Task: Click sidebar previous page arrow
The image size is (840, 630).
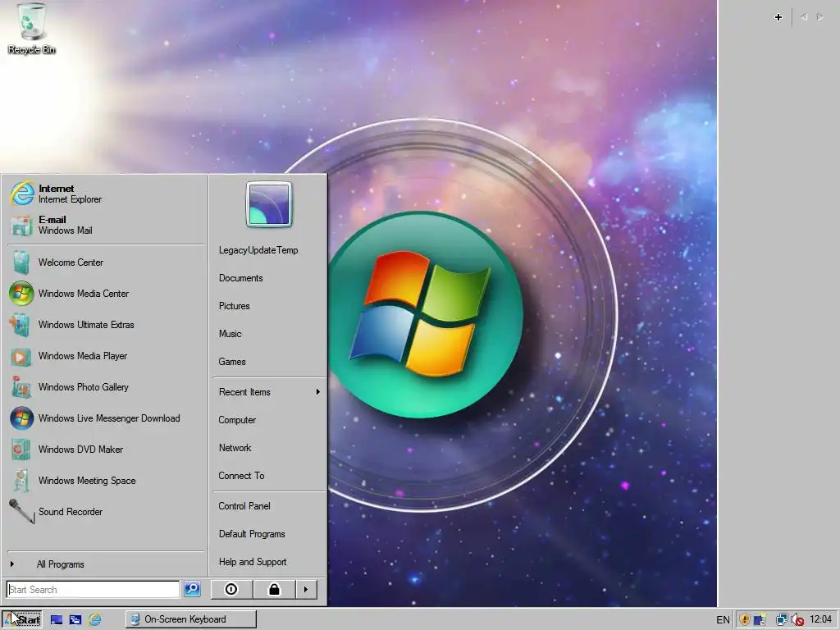Action: pos(804,17)
